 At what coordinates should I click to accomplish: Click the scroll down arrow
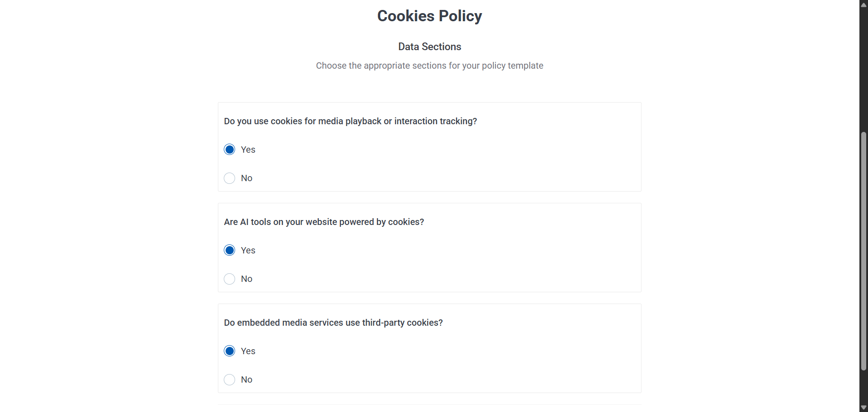point(863,407)
